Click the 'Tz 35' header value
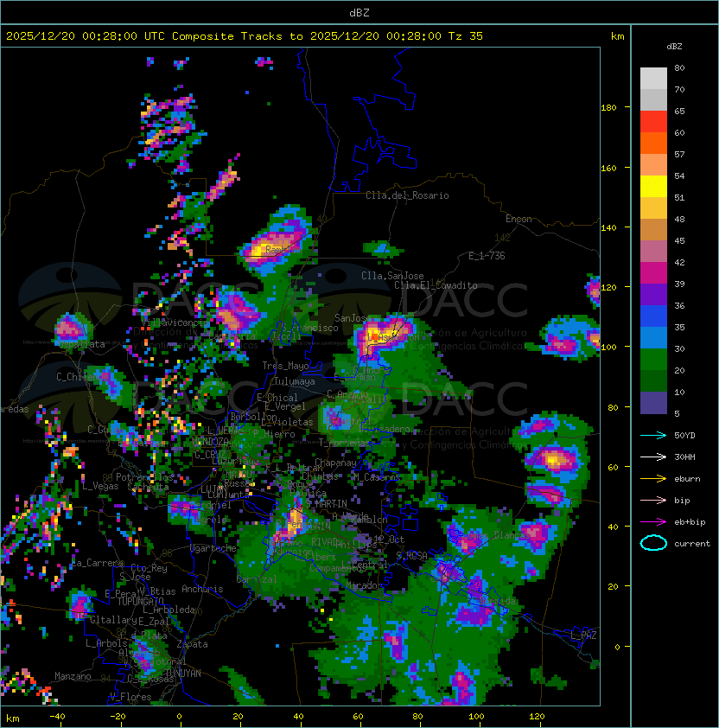 tap(466, 36)
